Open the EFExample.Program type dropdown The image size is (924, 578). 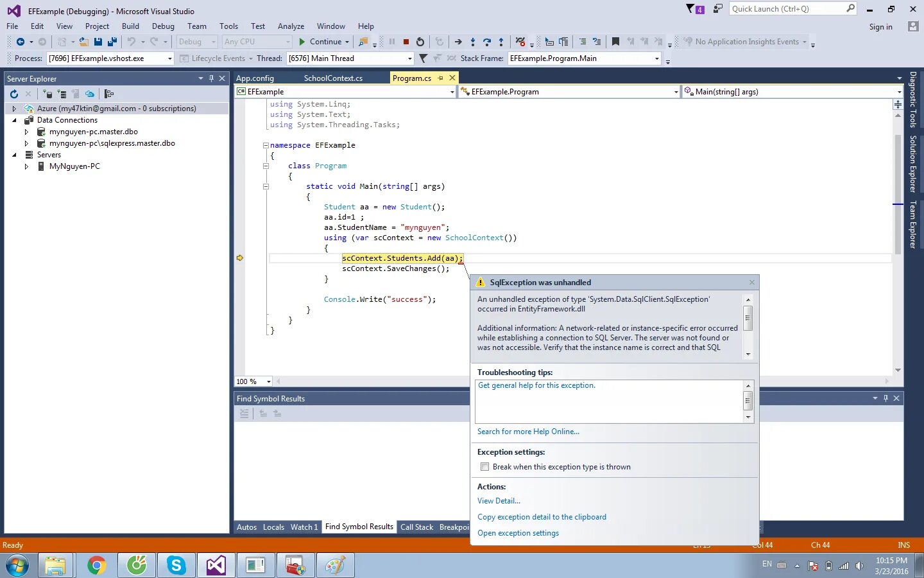676,92
